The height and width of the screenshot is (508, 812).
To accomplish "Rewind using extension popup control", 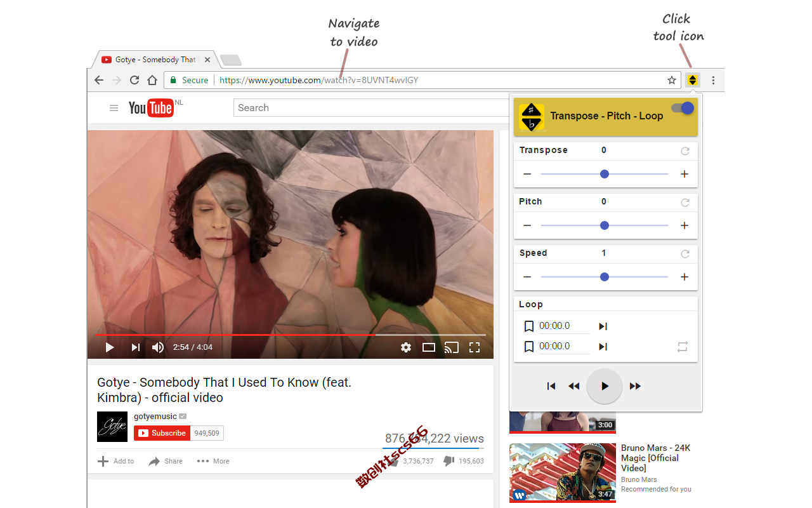I will [574, 386].
